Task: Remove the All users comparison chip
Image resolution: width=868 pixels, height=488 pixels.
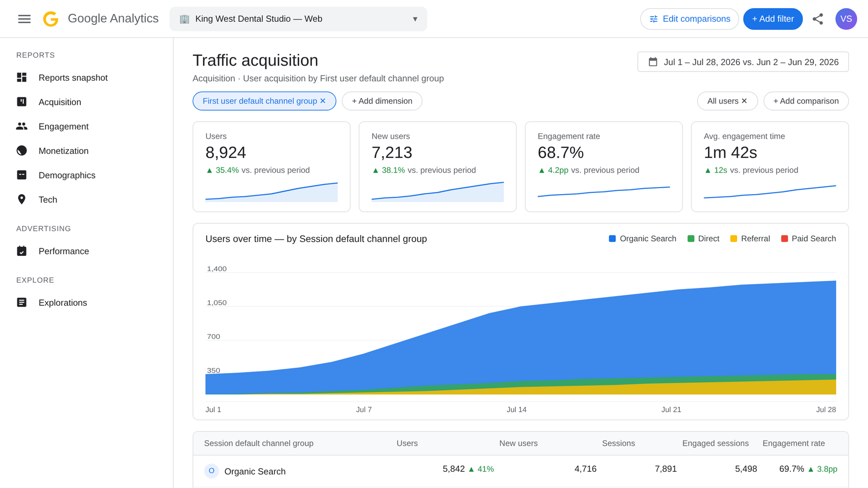Action: tap(744, 101)
